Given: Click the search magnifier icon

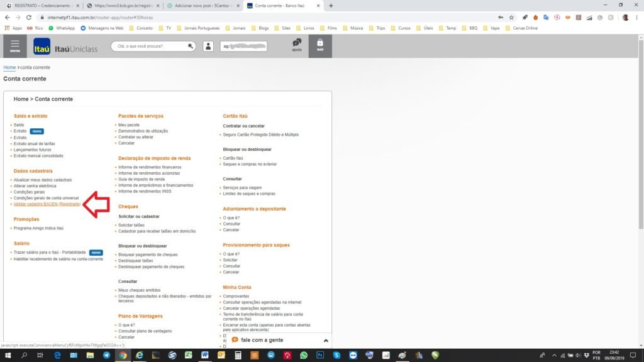Looking at the screenshot, I should [x=190, y=46].
